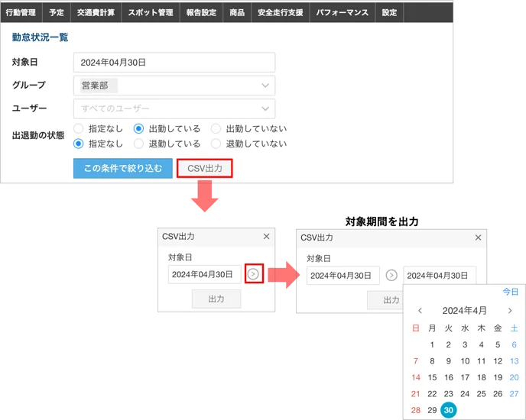Close the wide CSV出力 dialog
526x420 pixels.
478,237
